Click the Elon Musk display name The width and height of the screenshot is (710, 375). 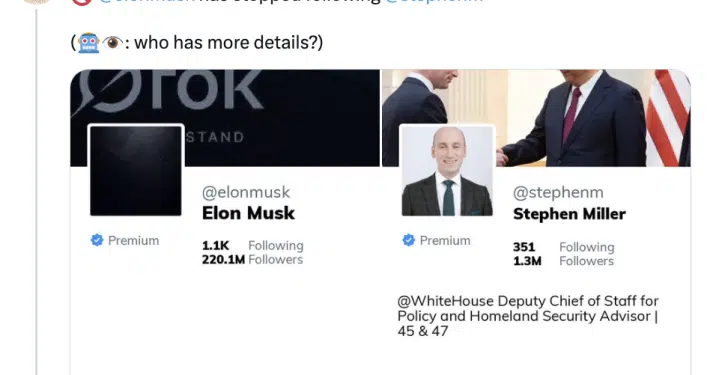(248, 213)
